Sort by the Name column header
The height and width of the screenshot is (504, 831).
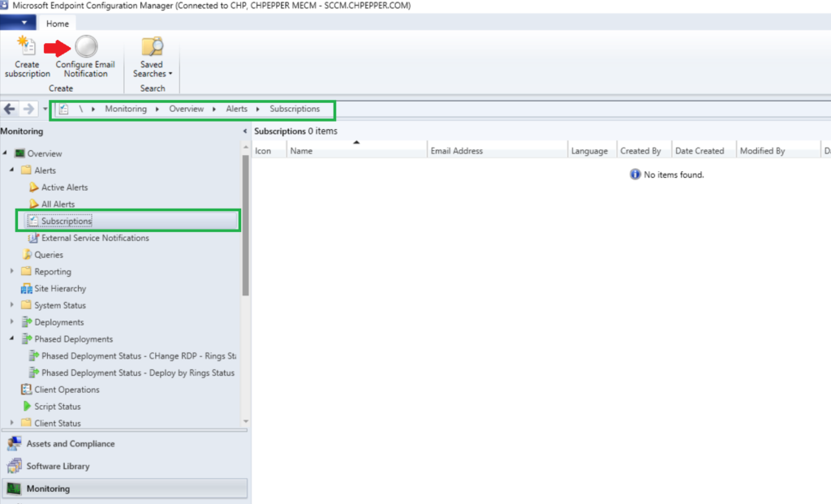click(x=357, y=150)
